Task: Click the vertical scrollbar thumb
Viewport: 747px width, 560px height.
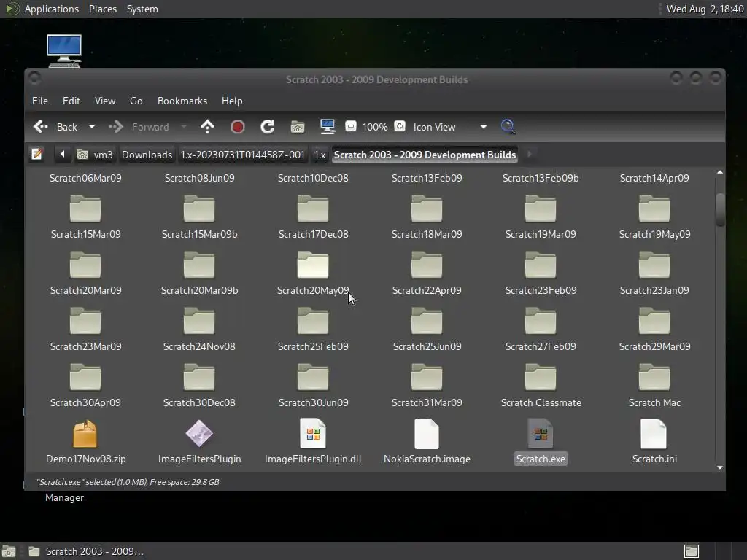Action: click(720, 209)
